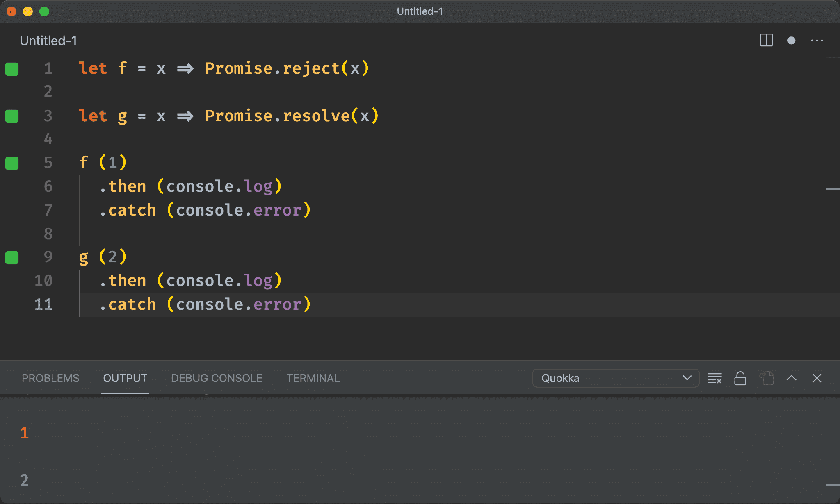Click the green marker beside line 3
840x504 pixels.
pos(12,116)
